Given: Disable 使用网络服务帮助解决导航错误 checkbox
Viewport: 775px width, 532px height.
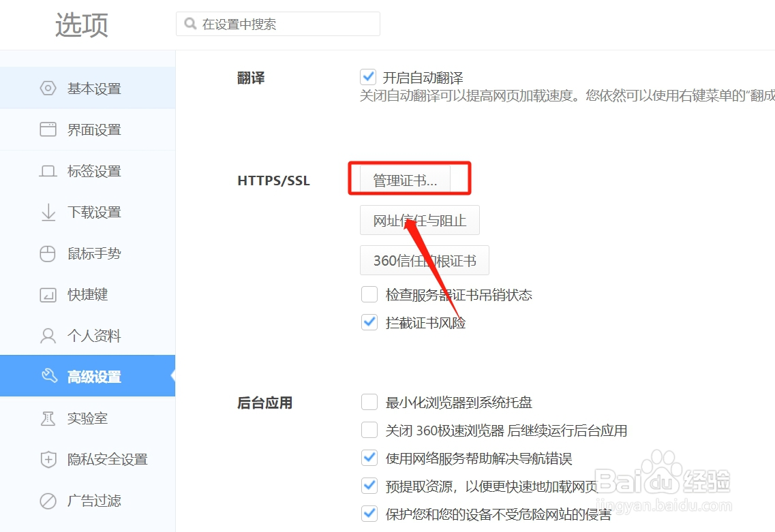Looking at the screenshot, I should (x=369, y=458).
